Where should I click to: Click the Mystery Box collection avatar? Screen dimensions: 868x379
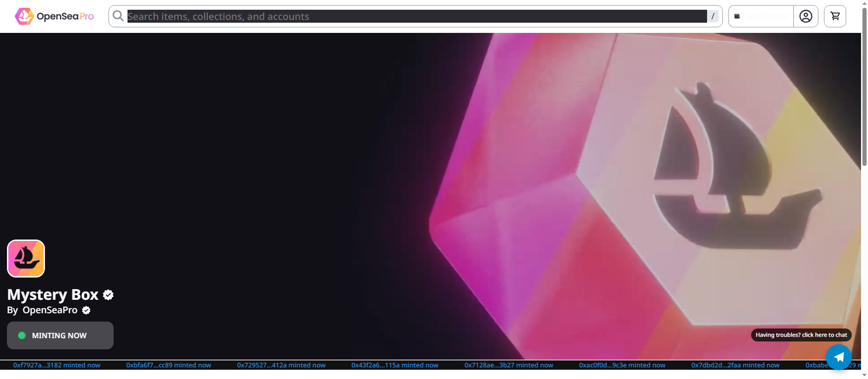(x=26, y=259)
